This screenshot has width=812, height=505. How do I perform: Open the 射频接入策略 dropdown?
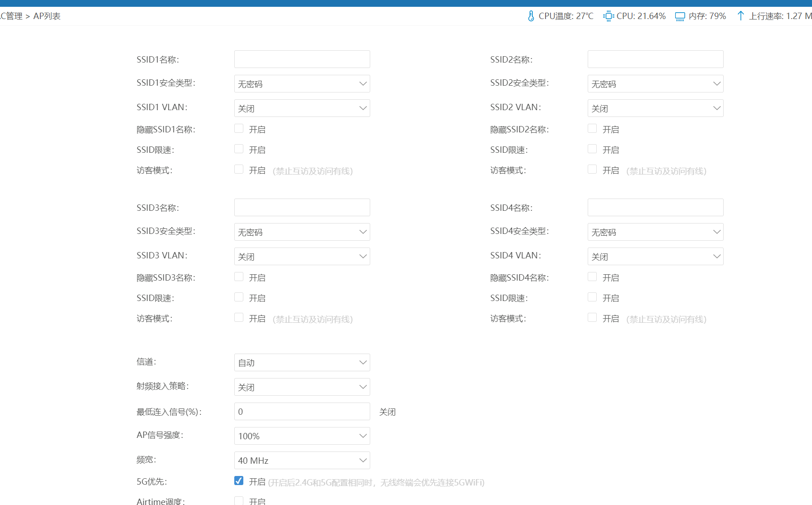coord(302,387)
